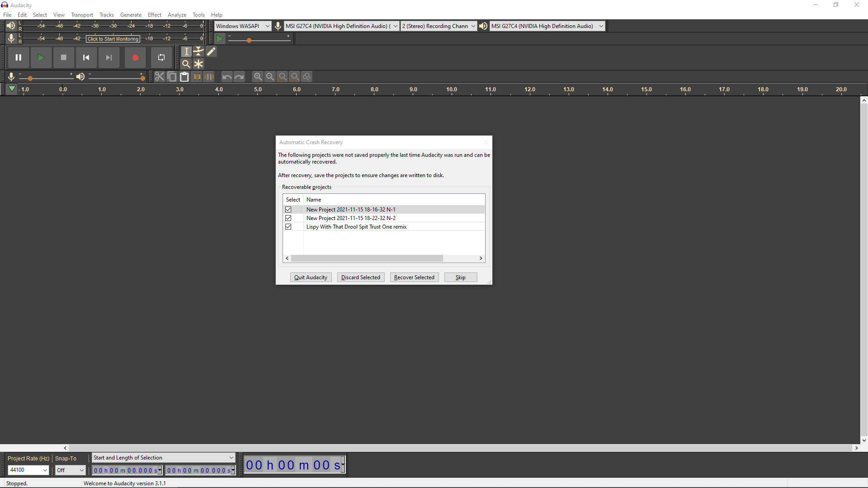Click the Zoom Out icon
This screenshot has width=868, height=488.
click(270, 77)
